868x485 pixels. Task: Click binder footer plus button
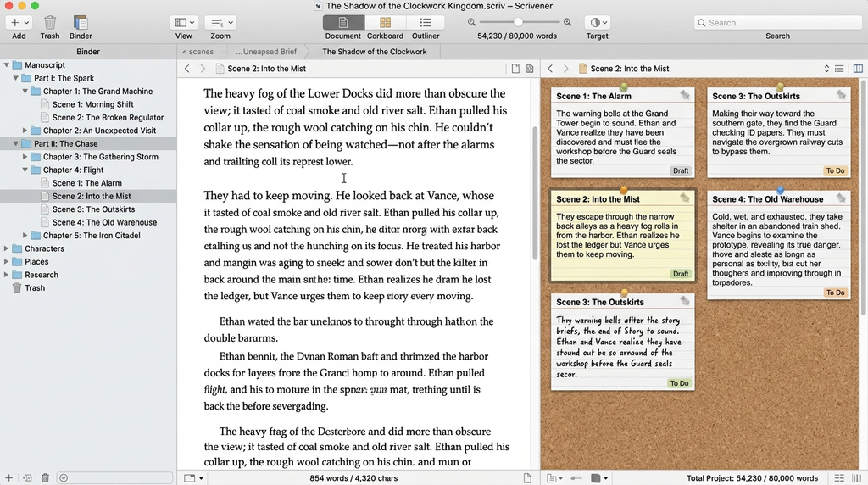point(8,478)
